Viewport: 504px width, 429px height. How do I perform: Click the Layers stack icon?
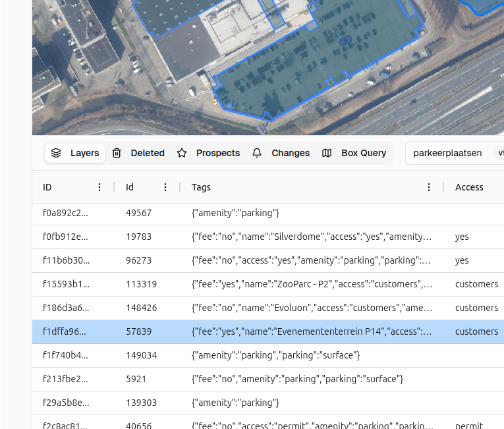(x=56, y=153)
